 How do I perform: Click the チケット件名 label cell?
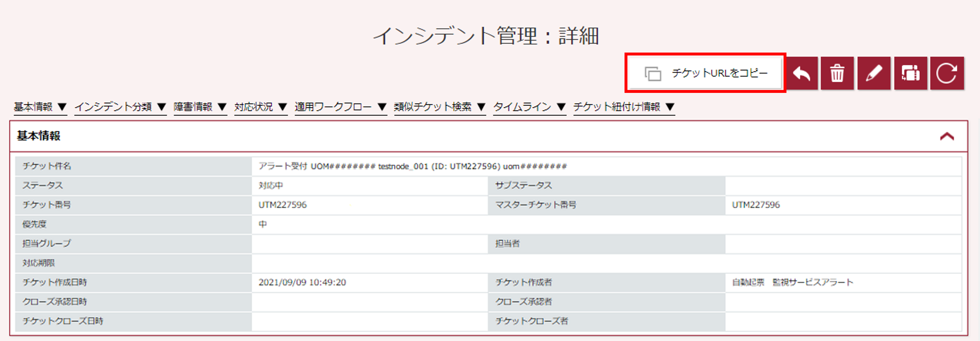(134, 166)
